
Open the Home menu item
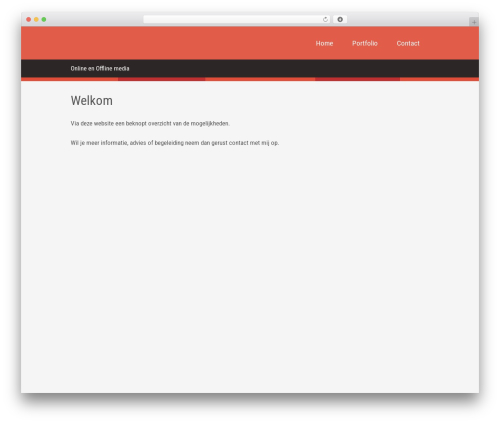coord(324,43)
